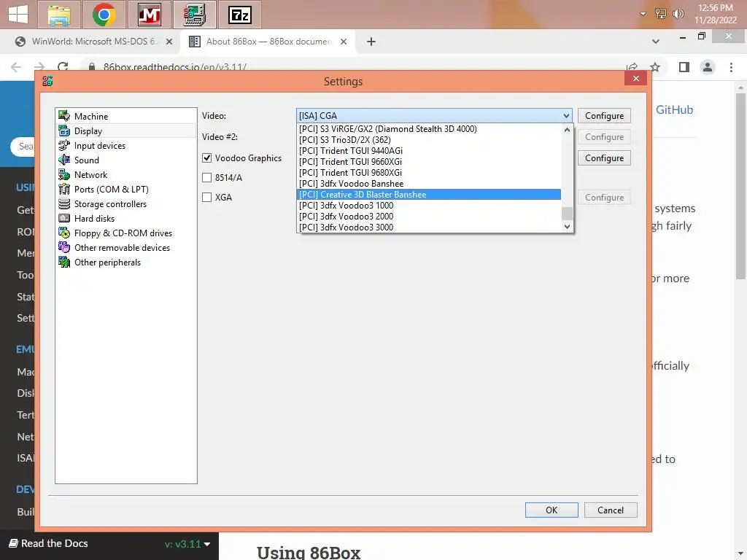Click the 86Box icon in Settings title bar
Screen dimensions: 747x560
pyautogui.click(x=47, y=81)
